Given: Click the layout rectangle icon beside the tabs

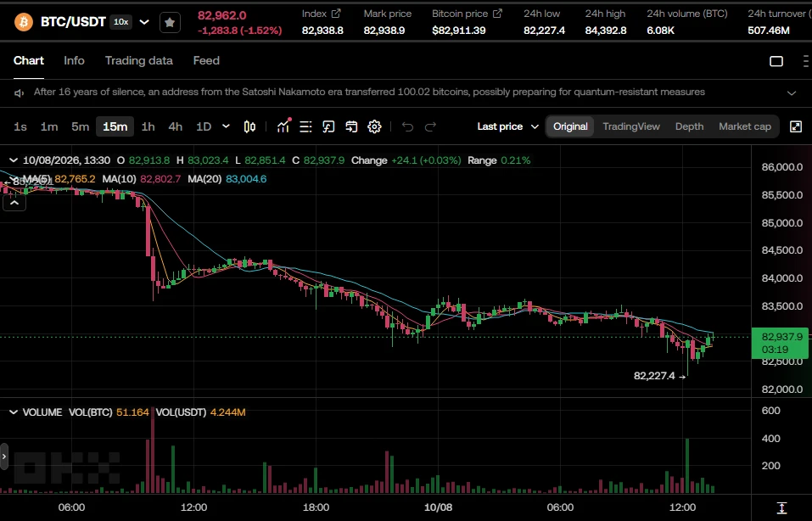Looking at the screenshot, I should point(776,61).
